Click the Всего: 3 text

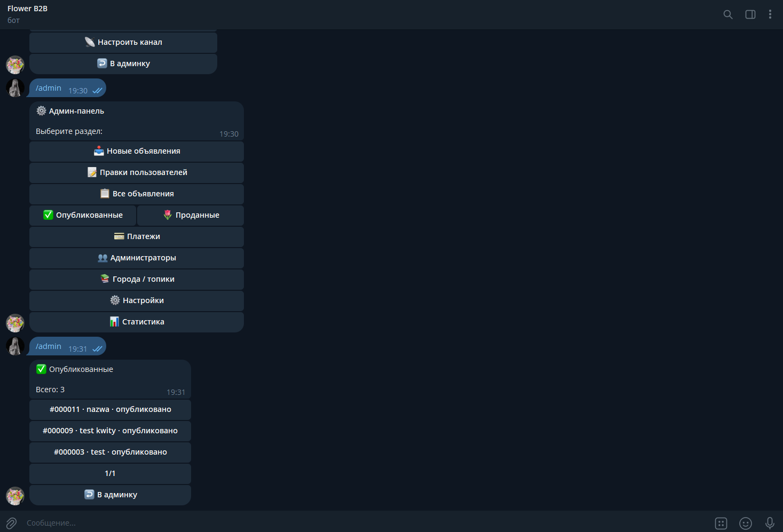pyautogui.click(x=50, y=390)
